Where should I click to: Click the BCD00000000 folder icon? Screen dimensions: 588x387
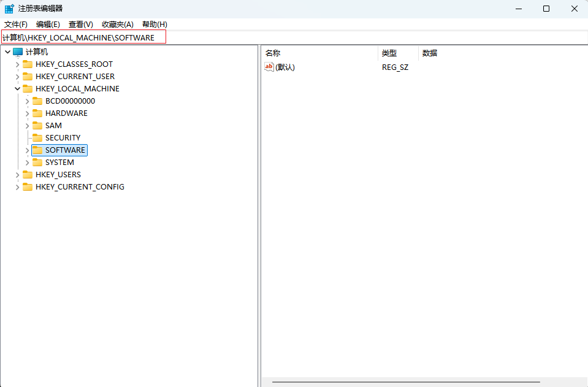click(x=37, y=101)
